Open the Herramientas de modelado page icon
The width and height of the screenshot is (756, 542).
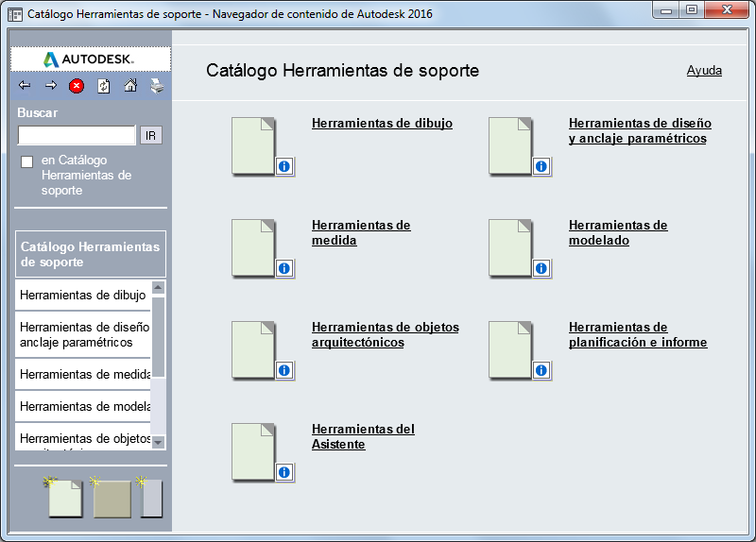click(510, 248)
